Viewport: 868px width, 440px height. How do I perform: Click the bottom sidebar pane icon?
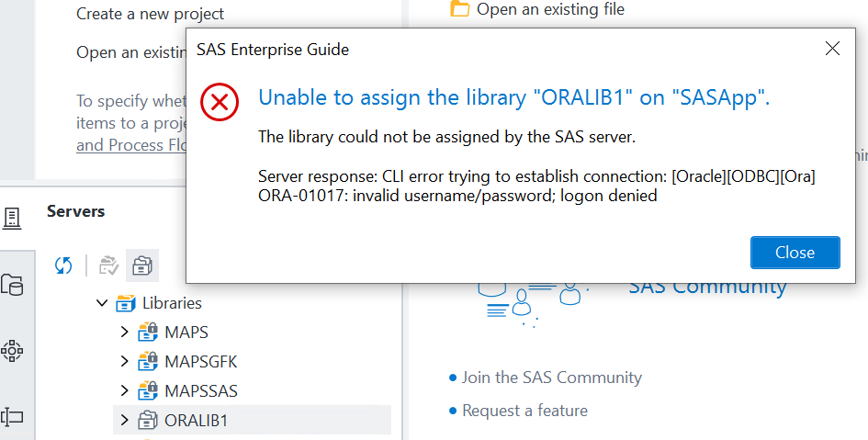tap(13, 418)
